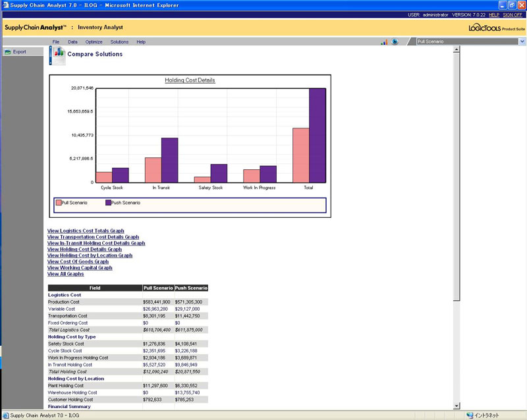Click the purple Work In Progress bar

(268, 174)
